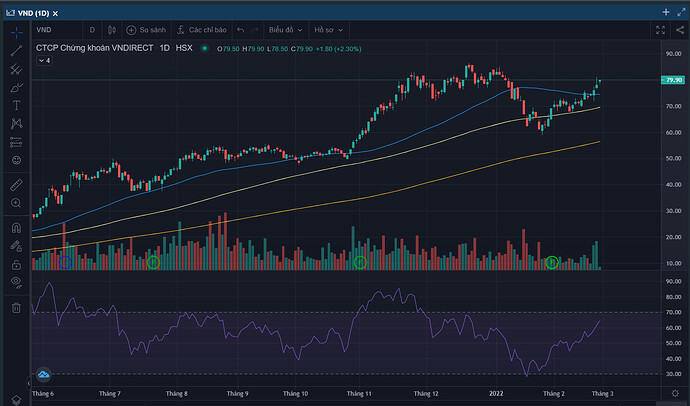Select the brush drawing tool
The height and width of the screenshot is (406, 690).
(x=16, y=88)
